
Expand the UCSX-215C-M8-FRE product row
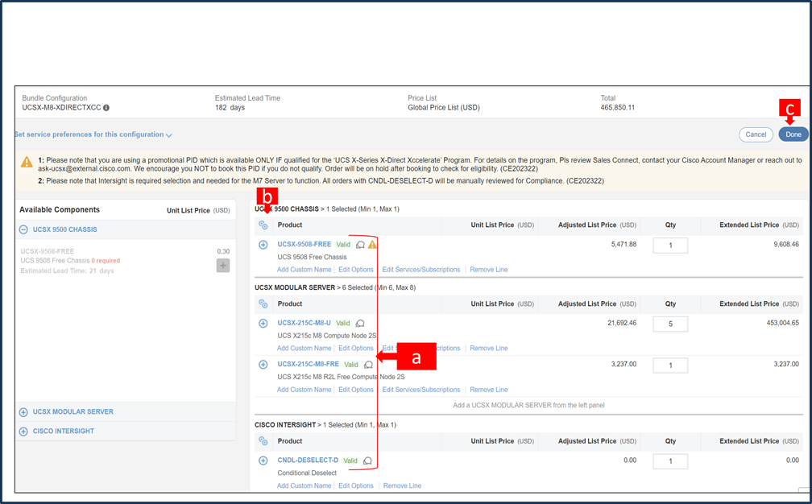tap(263, 365)
